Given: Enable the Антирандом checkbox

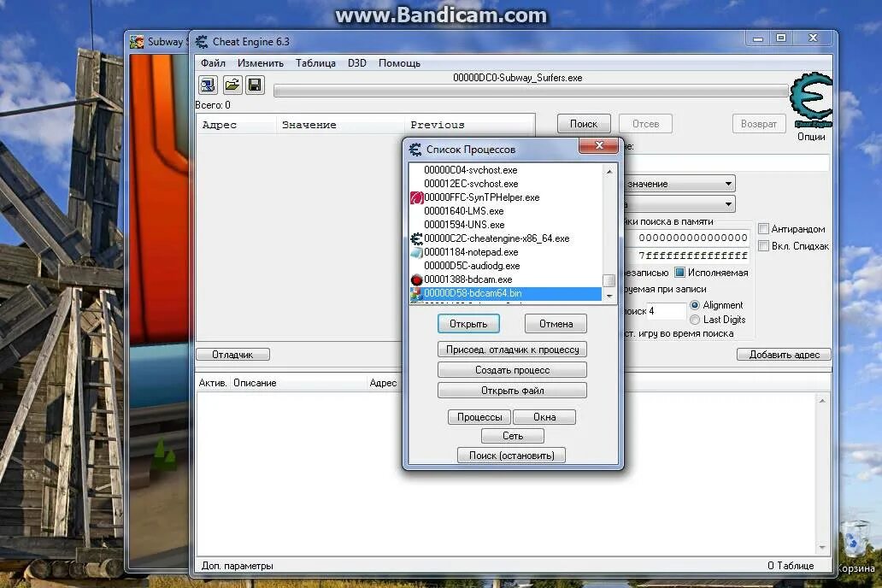Looking at the screenshot, I should click(763, 228).
